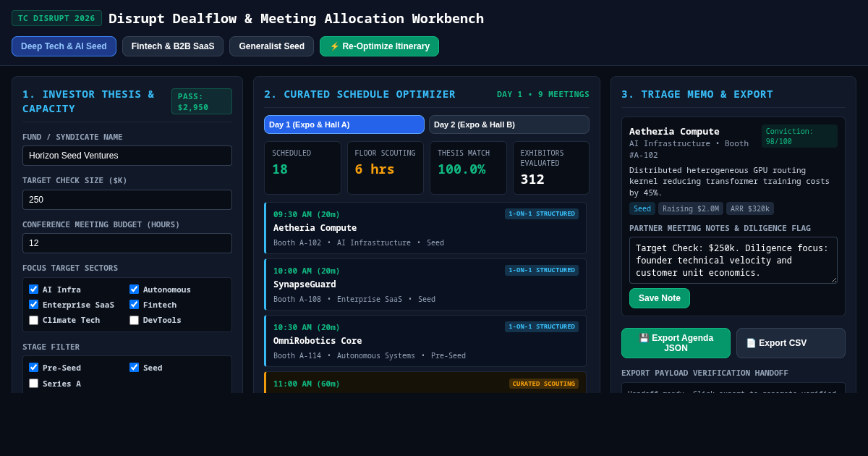Select the Deep Tech & AI Seed preset
The image size is (868, 456).
(64, 46)
